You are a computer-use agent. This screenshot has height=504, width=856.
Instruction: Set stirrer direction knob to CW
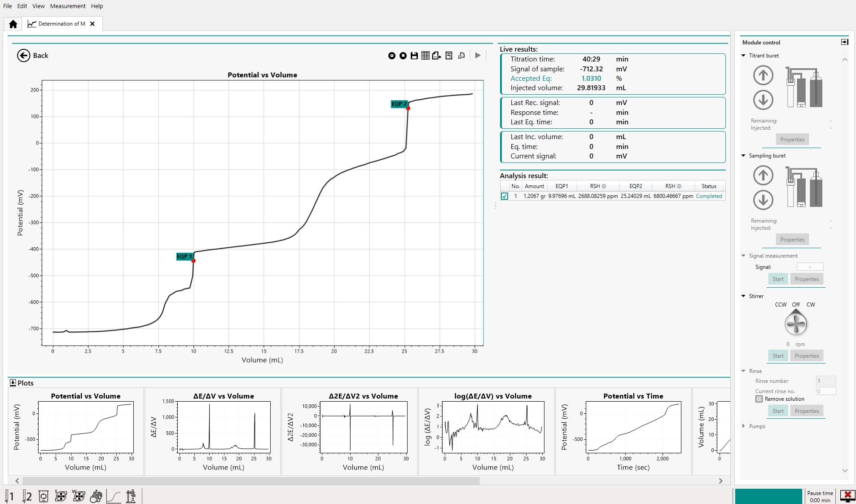pos(810,305)
